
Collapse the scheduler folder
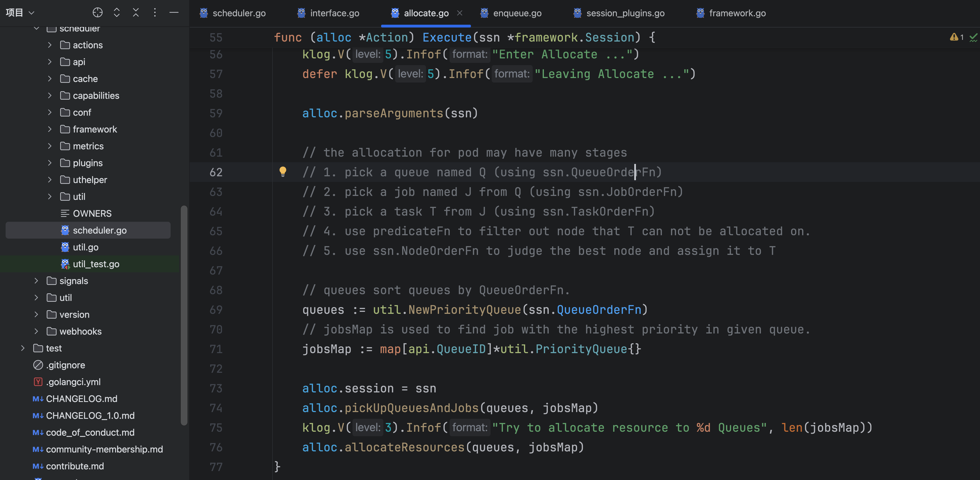click(x=36, y=28)
